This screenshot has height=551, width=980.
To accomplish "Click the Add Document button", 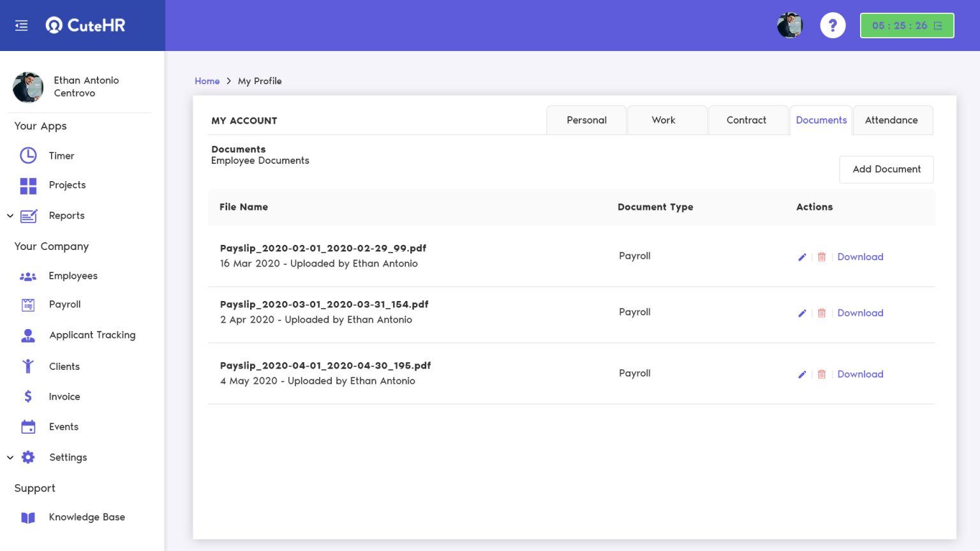I will pos(886,169).
